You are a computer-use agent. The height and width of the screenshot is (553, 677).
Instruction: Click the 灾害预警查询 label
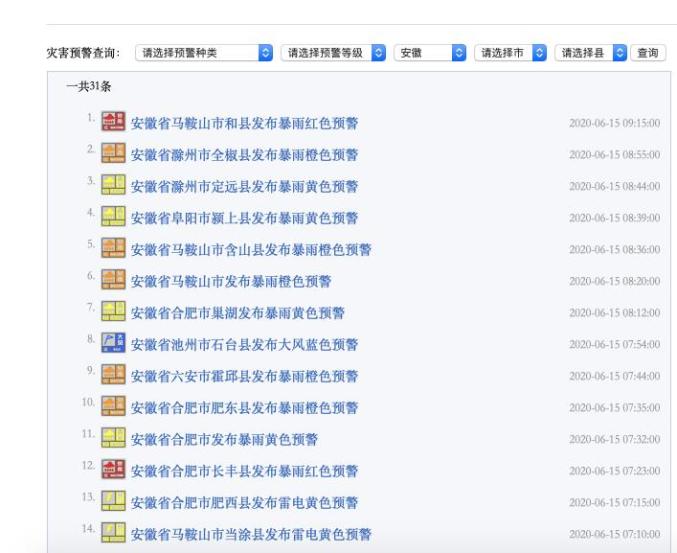(x=83, y=53)
